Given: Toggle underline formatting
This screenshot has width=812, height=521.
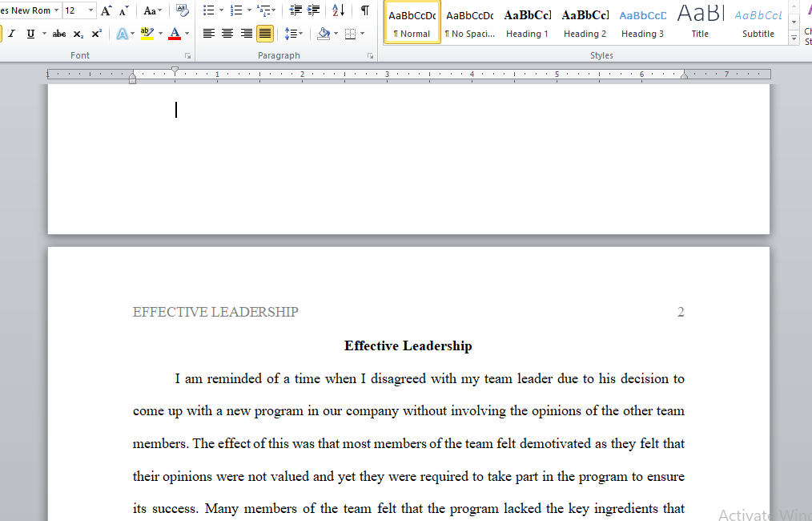Looking at the screenshot, I should (x=30, y=34).
